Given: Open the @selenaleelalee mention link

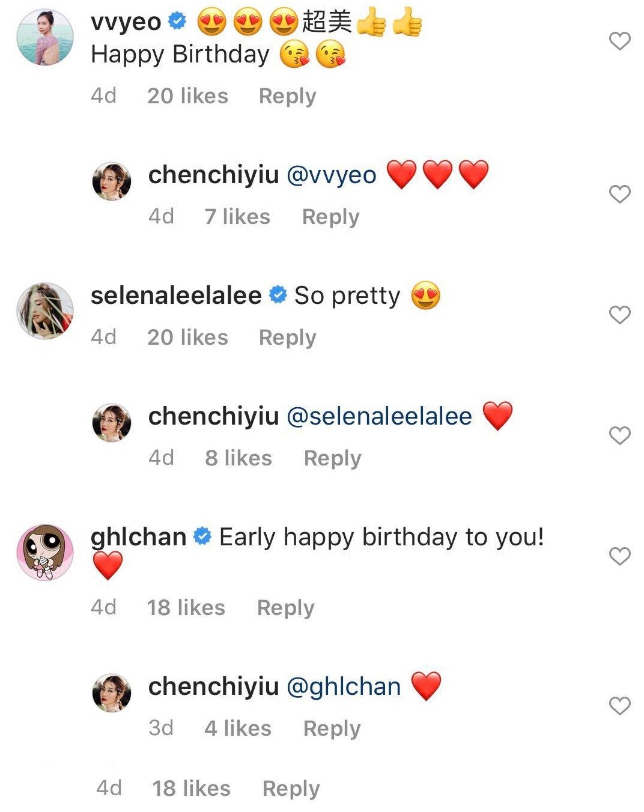Looking at the screenshot, I should (x=379, y=416).
